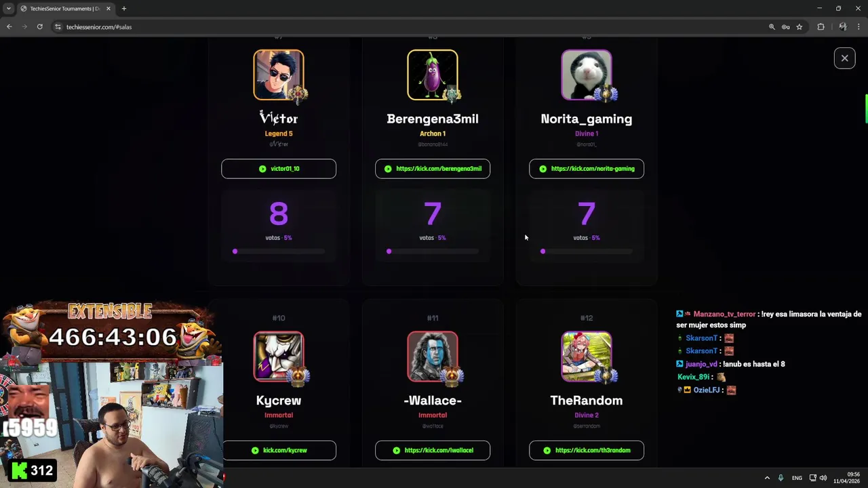Select Norita_gaming hamster avatar

[x=587, y=75]
